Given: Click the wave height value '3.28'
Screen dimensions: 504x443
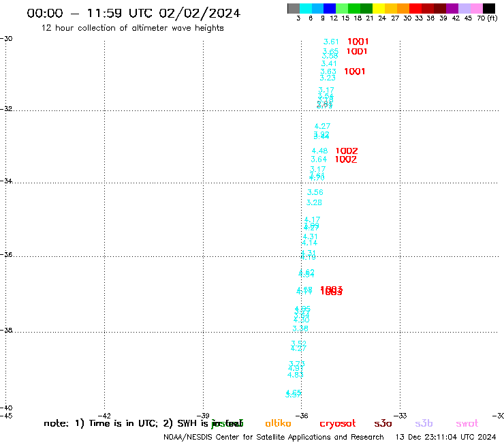Looking at the screenshot, I should tap(314, 202).
